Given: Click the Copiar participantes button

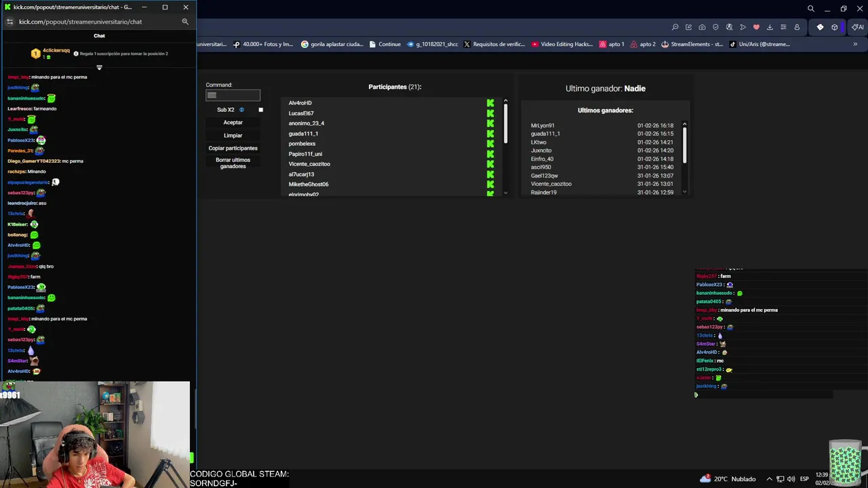Looking at the screenshot, I should pyautogui.click(x=233, y=148).
